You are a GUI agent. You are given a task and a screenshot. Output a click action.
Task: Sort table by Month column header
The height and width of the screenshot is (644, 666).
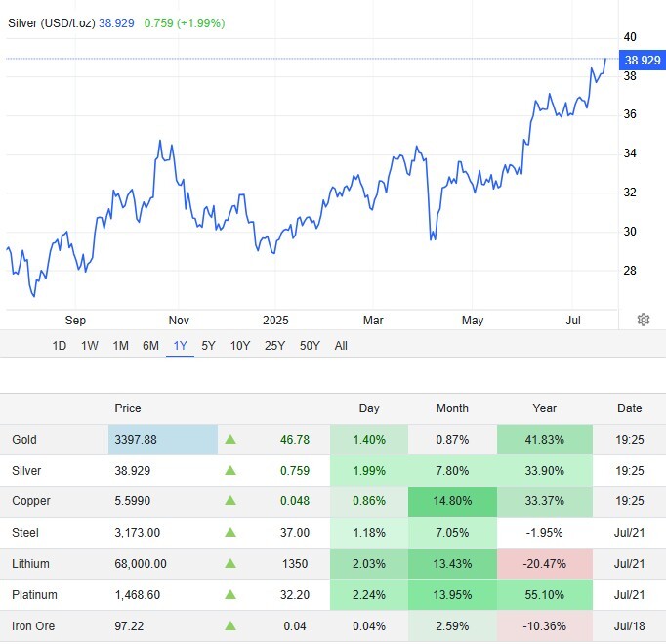coord(452,408)
